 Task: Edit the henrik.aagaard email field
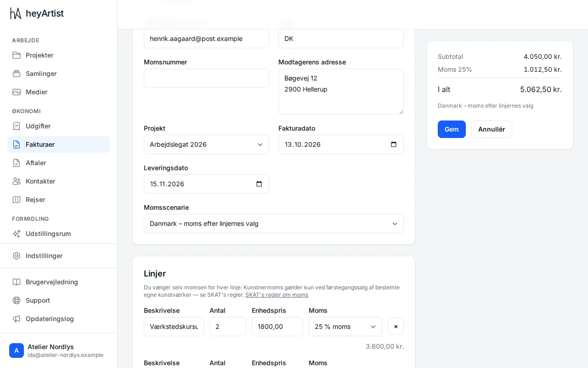coord(206,39)
